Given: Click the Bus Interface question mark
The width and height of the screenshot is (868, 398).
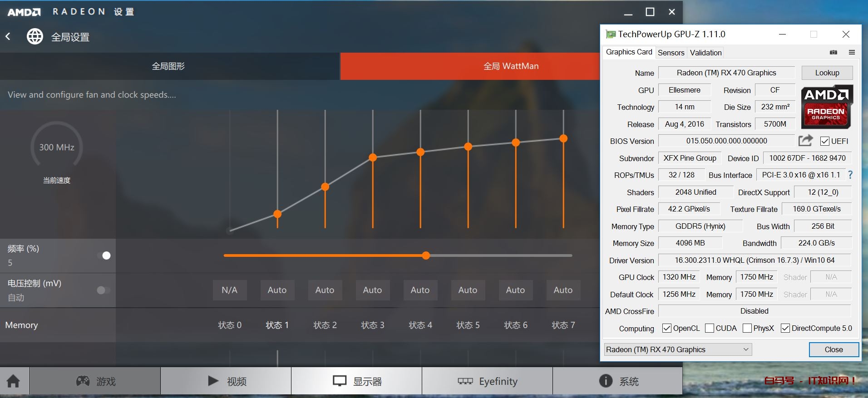Looking at the screenshot, I should pyautogui.click(x=850, y=175).
